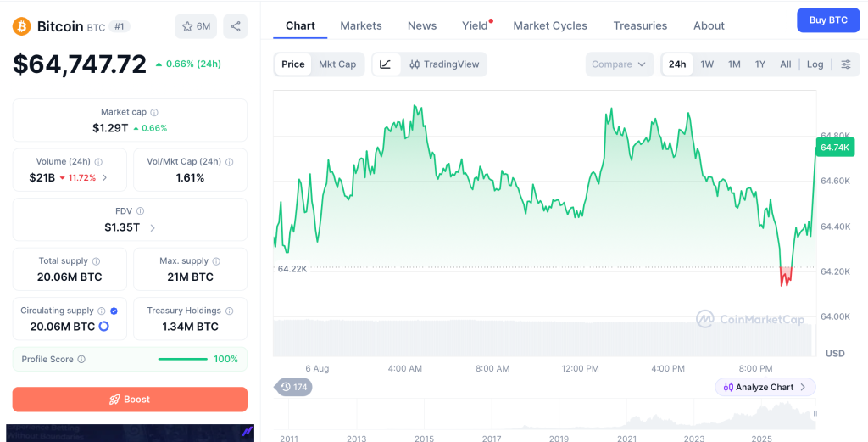This screenshot has height=442, width=868.
Task: Switch chart to Mkt Cap
Action: tap(337, 64)
